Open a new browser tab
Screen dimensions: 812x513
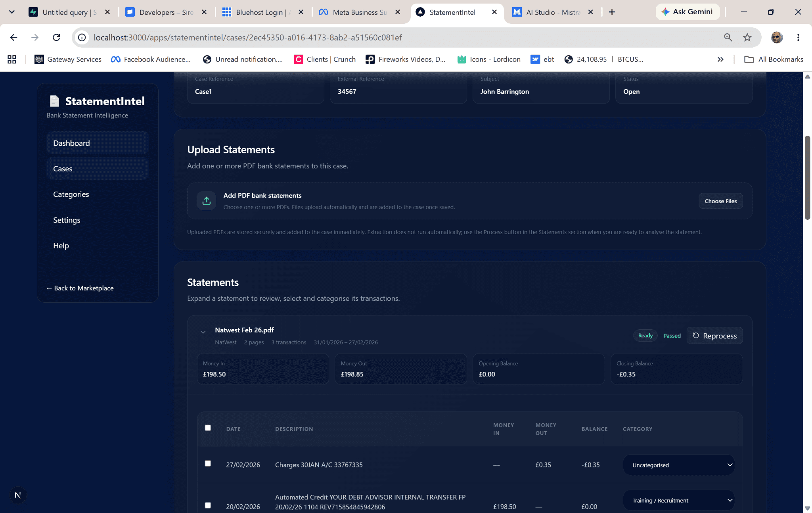click(612, 12)
